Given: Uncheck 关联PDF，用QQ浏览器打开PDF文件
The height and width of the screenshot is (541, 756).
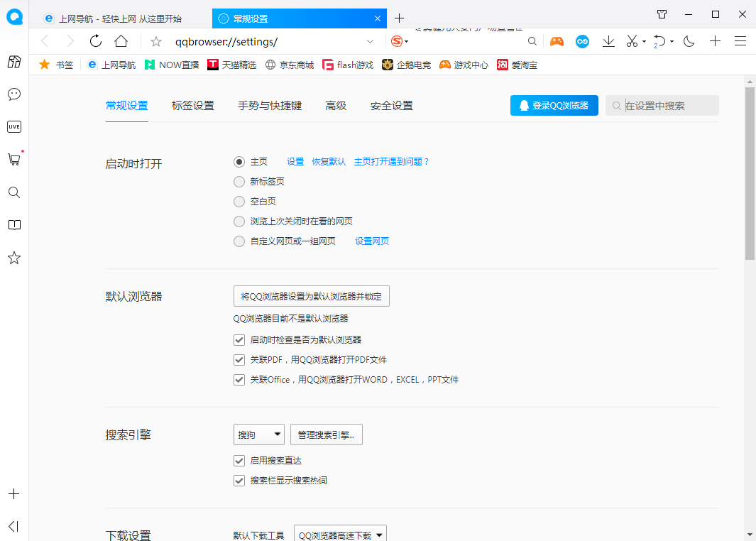Looking at the screenshot, I should [239, 359].
